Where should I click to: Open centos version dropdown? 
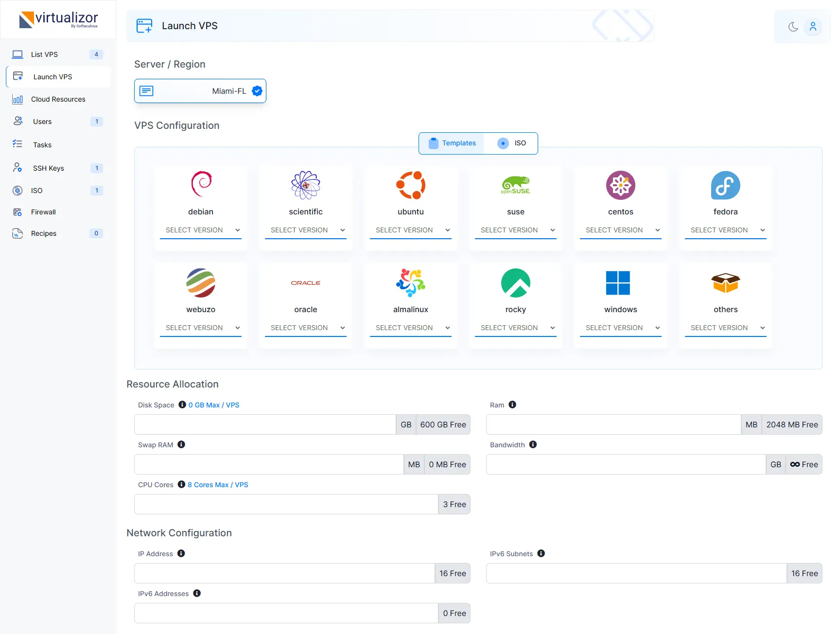(x=621, y=230)
